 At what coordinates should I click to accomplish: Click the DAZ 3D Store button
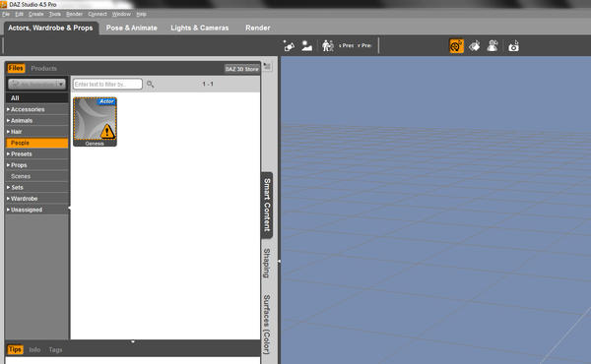241,69
